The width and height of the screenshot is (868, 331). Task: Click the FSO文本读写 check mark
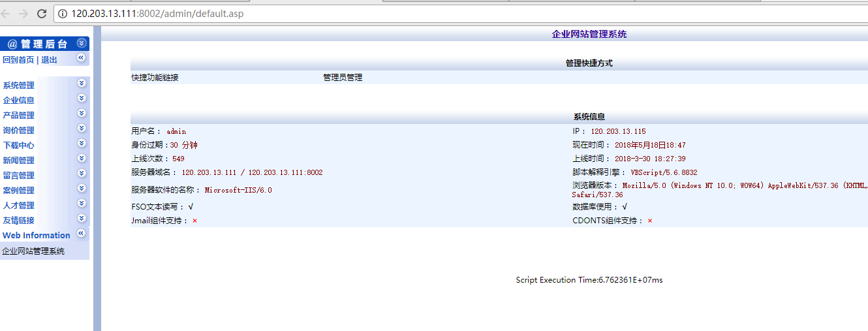[x=191, y=207]
